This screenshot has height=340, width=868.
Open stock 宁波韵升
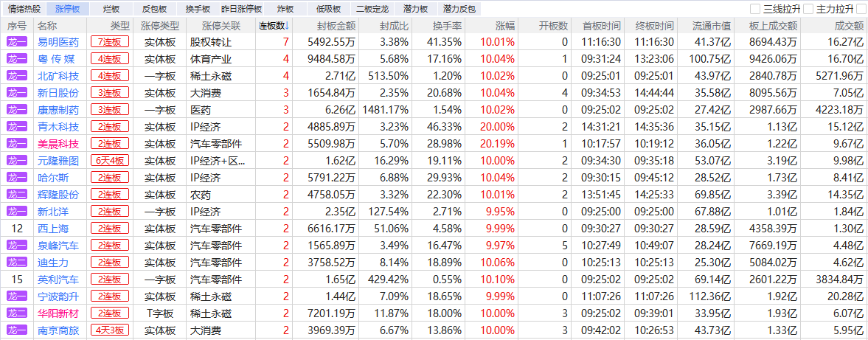(x=58, y=296)
